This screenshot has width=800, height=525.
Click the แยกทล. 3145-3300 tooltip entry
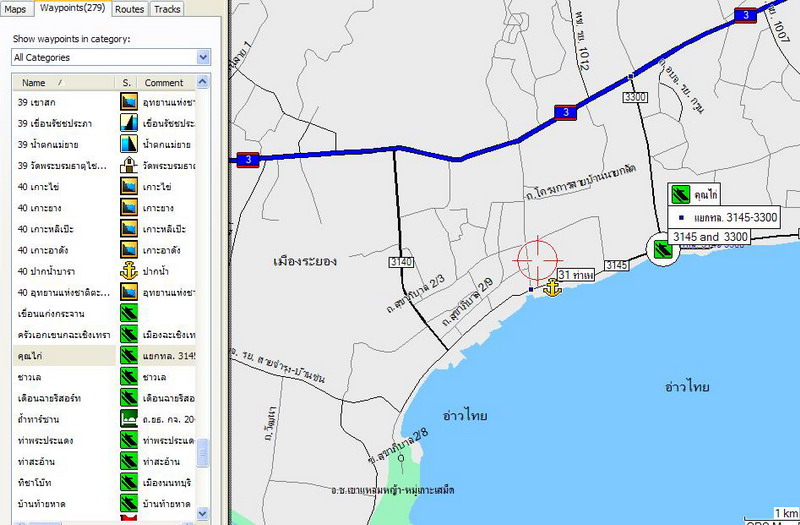click(x=724, y=217)
